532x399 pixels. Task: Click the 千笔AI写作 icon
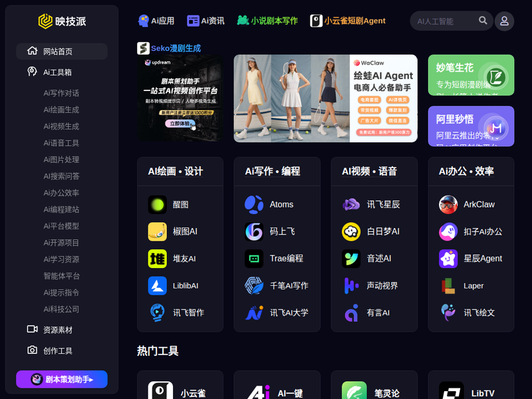pyautogui.click(x=254, y=286)
